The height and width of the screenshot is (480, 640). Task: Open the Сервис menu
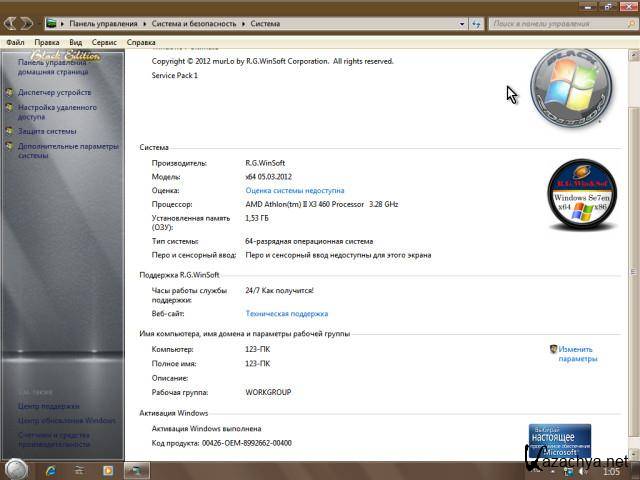pos(104,43)
